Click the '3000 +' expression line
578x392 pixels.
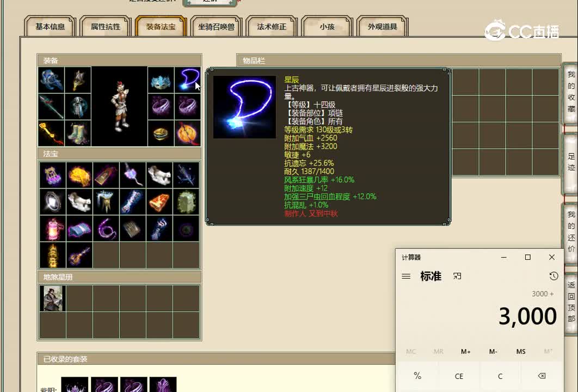point(543,293)
